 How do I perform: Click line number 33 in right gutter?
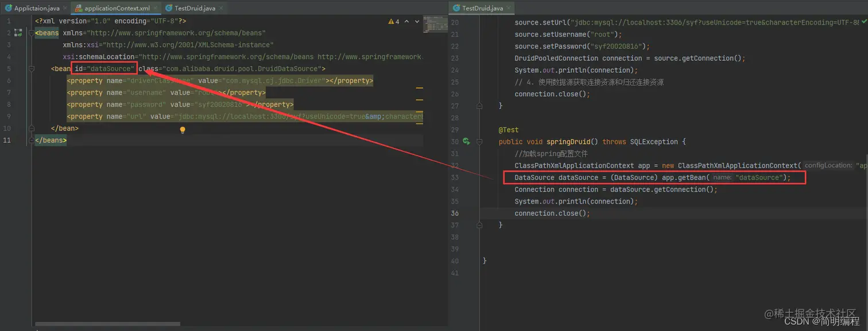pos(455,177)
